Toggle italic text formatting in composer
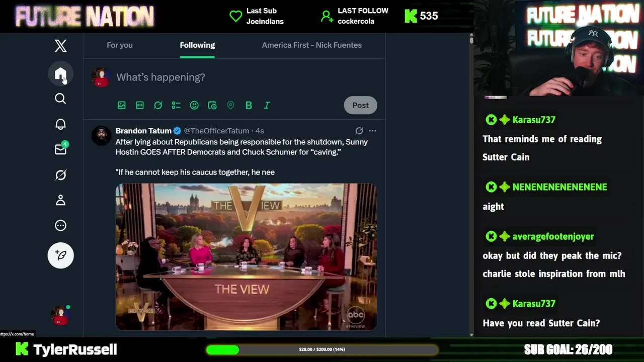The height and width of the screenshot is (362, 644). [267, 105]
